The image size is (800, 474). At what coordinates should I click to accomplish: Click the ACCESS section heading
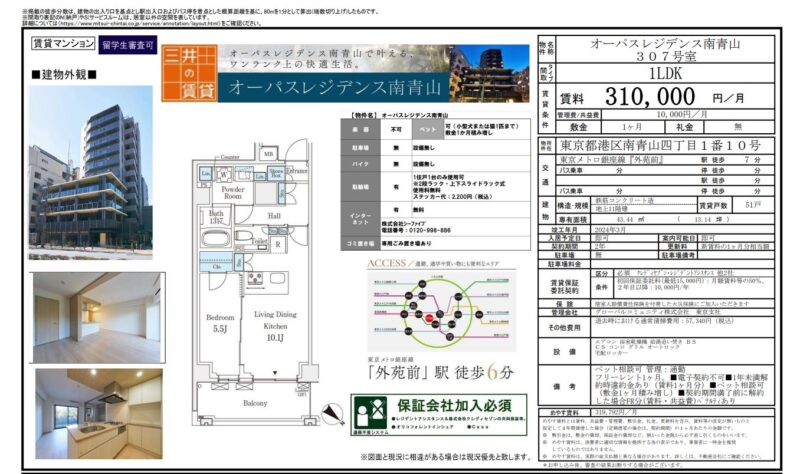click(x=386, y=263)
